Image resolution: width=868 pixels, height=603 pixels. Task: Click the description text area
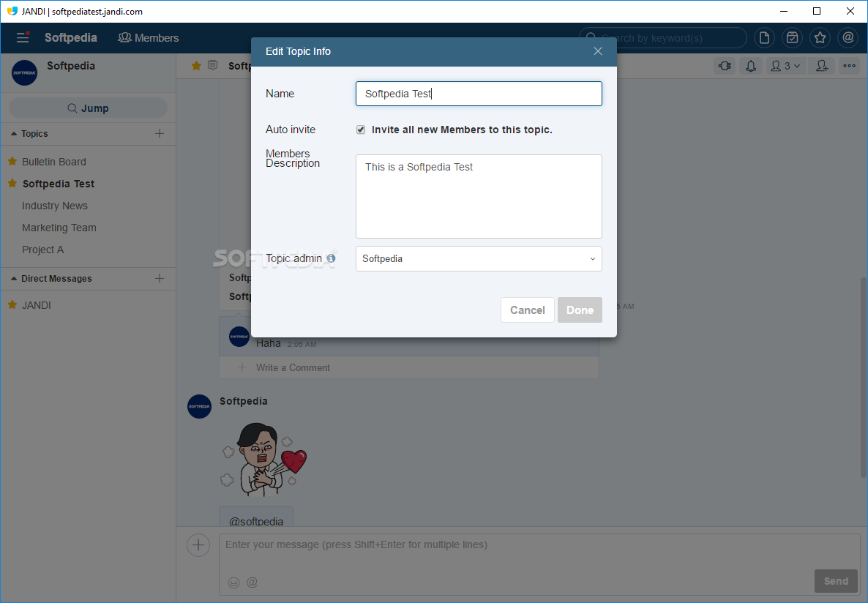point(479,196)
